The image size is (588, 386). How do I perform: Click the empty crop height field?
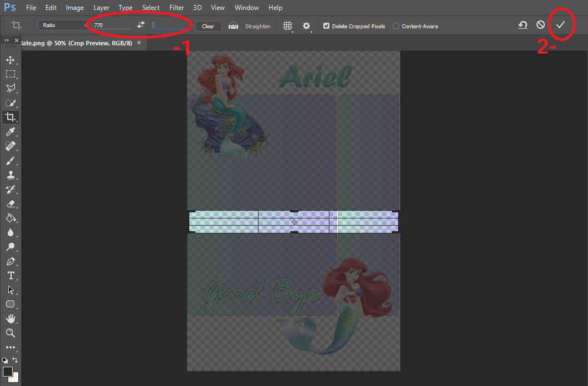(169, 25)
